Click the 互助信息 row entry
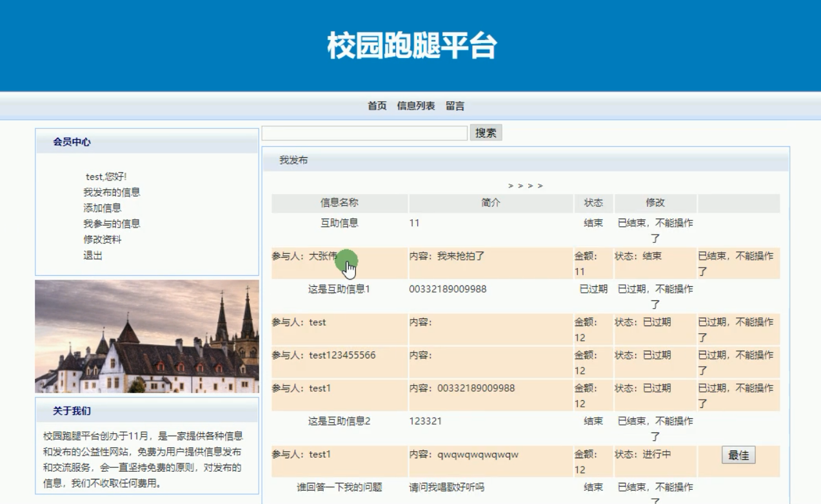 pyautogui.click(x=339, y=221)
